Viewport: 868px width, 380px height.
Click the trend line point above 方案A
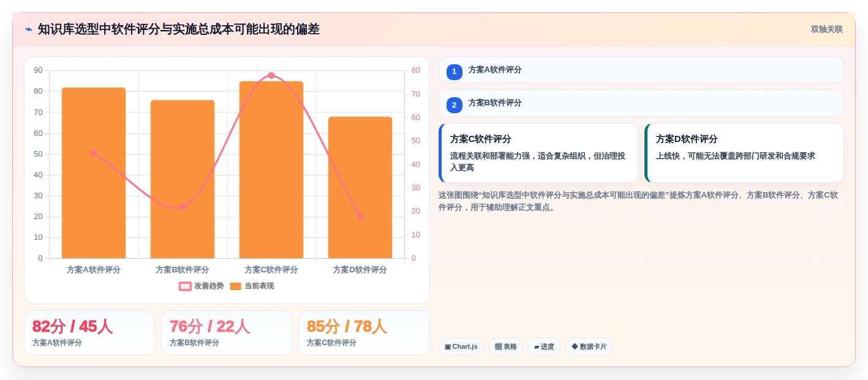coord(94,153)
